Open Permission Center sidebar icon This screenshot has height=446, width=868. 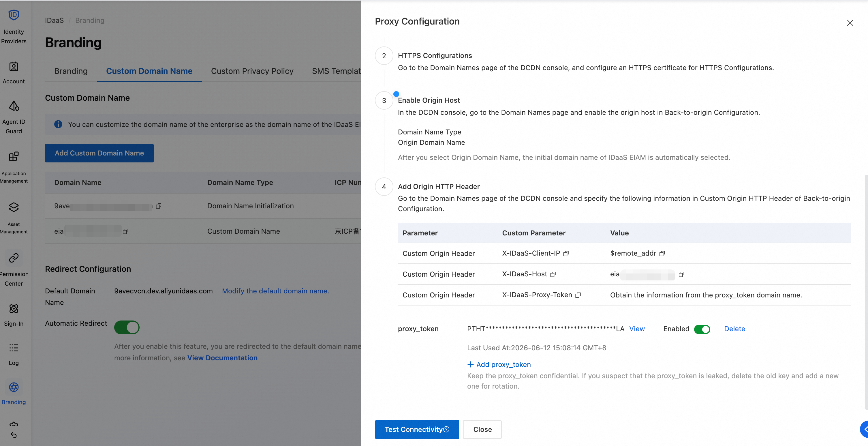pos(14,258)
